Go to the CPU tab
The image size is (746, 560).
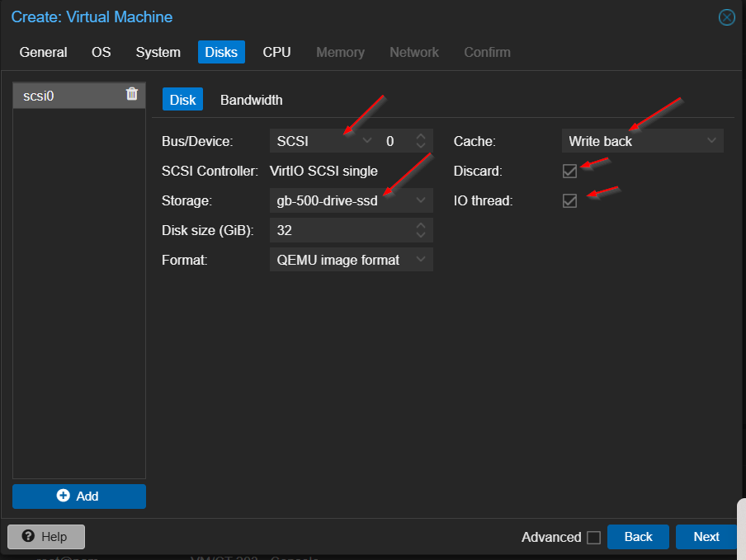click(276, 52)
